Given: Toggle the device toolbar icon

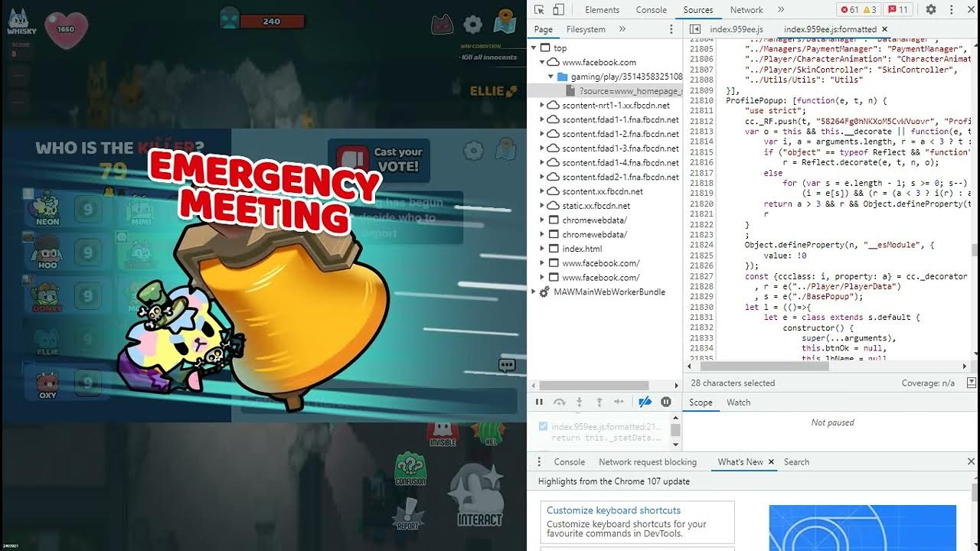Looking at the screenshot, I should point(558,10).
